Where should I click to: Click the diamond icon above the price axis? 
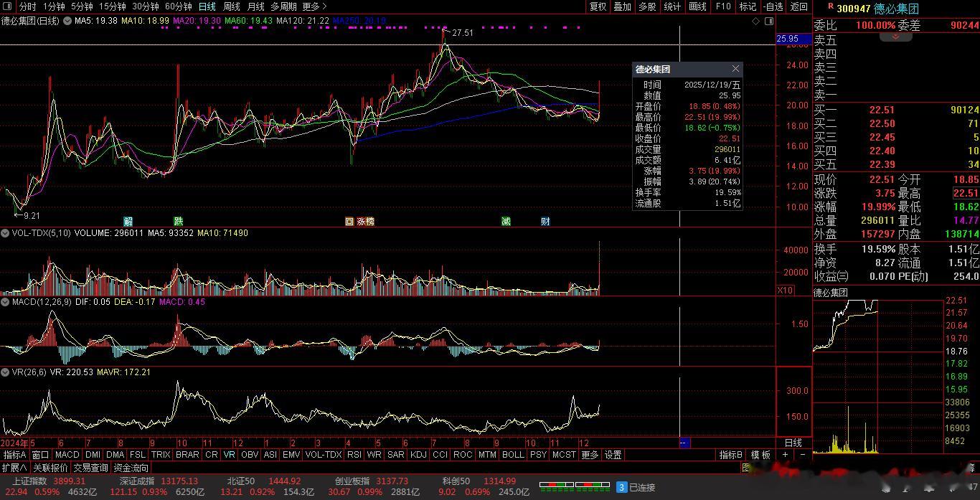755,22
